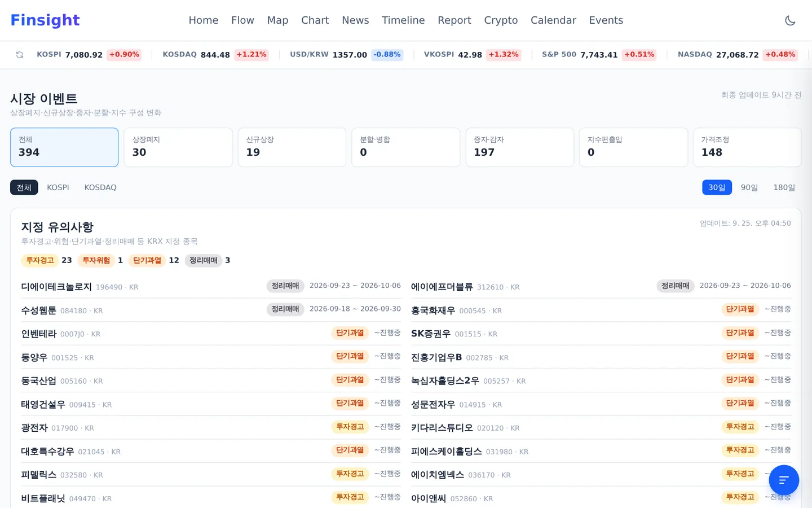
Task: Select the 증자·감자 197 card
Action: tap(520, 147)
